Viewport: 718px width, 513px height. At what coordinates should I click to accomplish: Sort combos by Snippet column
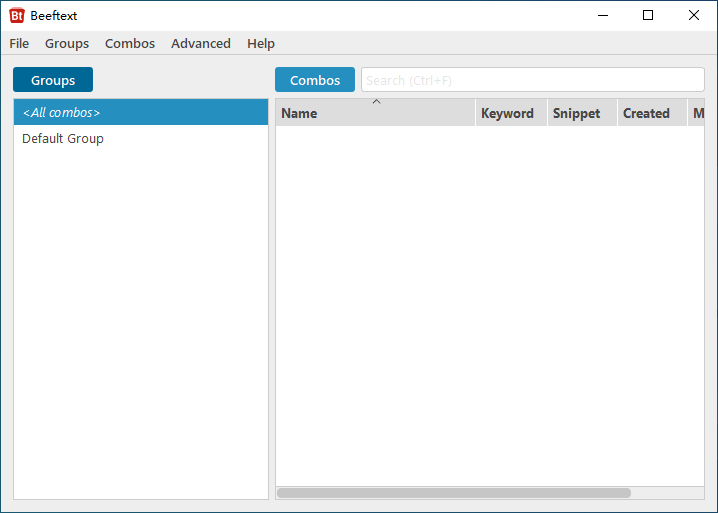click(577, 114)
